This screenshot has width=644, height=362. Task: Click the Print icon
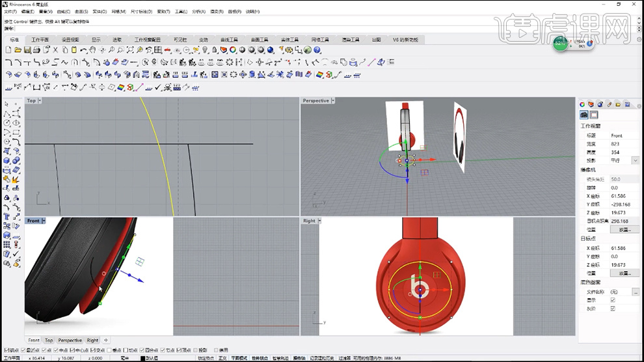click(36, 49)
